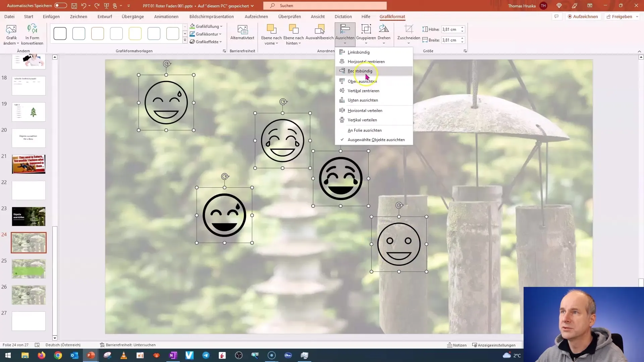Select the yellow outline graphic style

coord(135,34)
